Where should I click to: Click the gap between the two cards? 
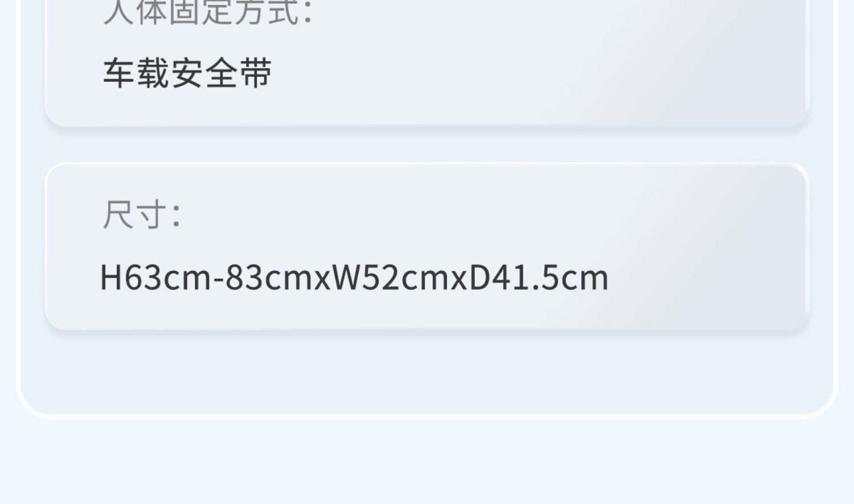pyautogui.click(x=427, y=145)
